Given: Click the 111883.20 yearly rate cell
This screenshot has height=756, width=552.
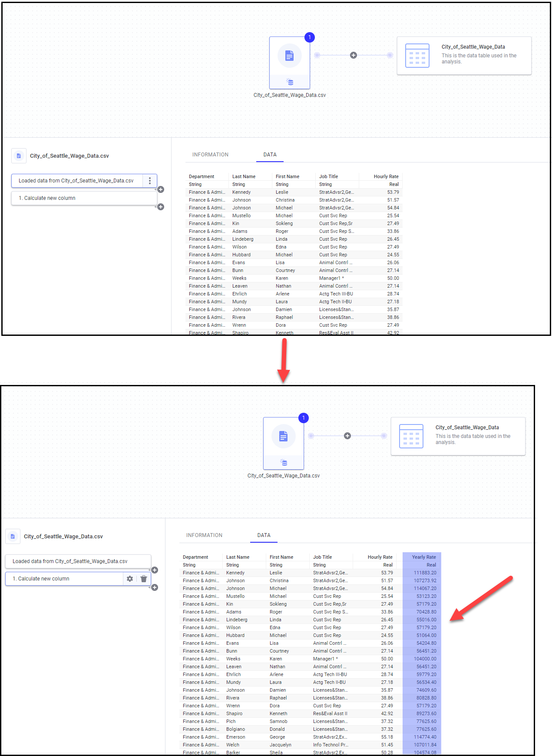Looking at the screenshot, I should tap(425, 573).
